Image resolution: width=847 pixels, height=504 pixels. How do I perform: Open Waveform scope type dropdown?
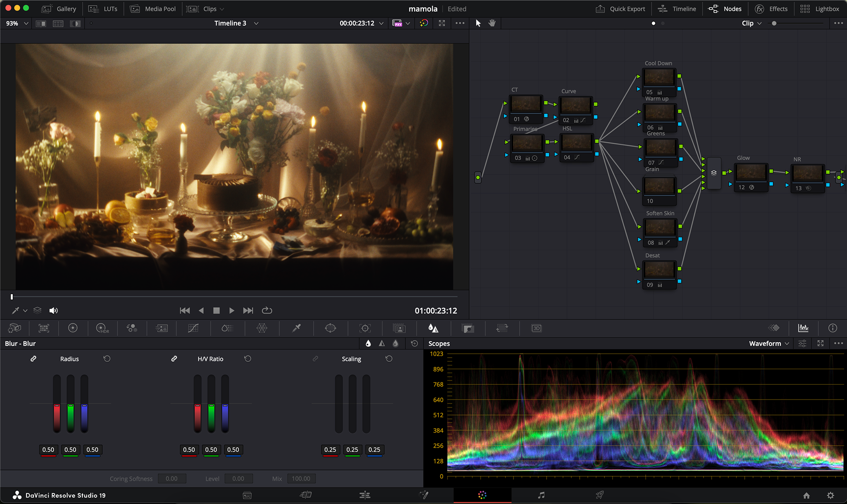tap(769, 343)
